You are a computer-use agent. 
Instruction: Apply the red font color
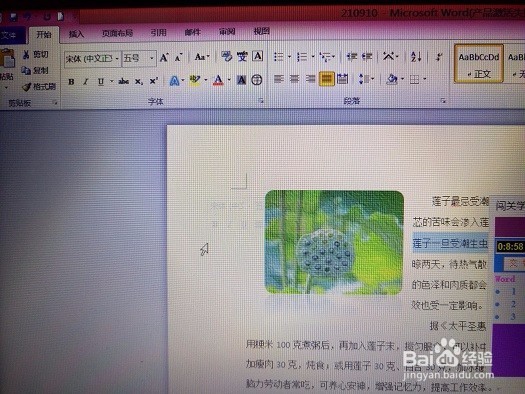tap(218, 80)
